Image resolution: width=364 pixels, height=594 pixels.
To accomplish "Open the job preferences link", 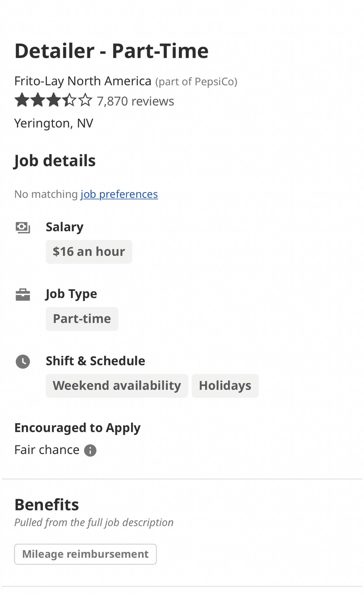I will 119,194.
